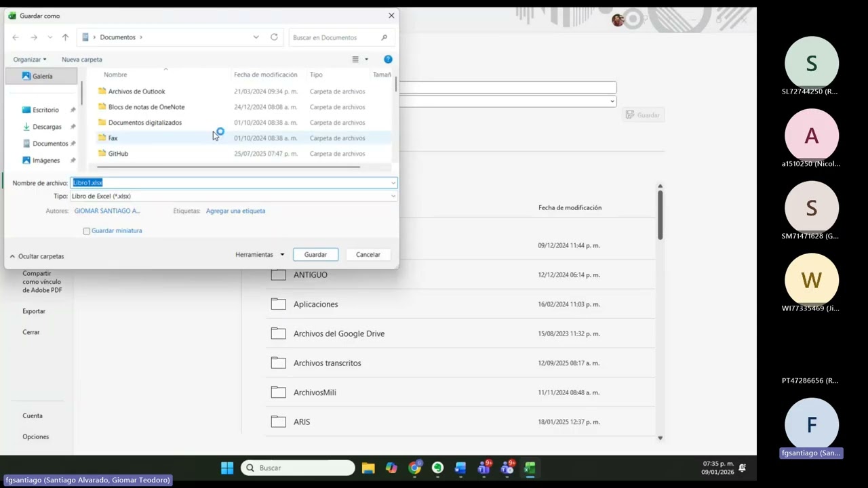Click the Guardar button in dialog
The width and height of the screenshot is (868, 488).
point(315,255)
